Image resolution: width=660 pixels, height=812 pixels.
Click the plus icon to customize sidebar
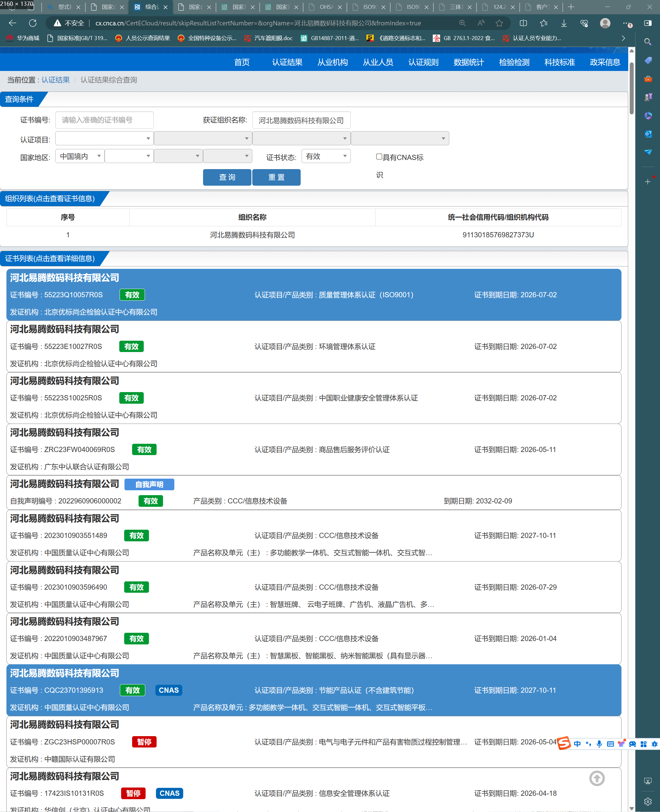tap(648, 181)
